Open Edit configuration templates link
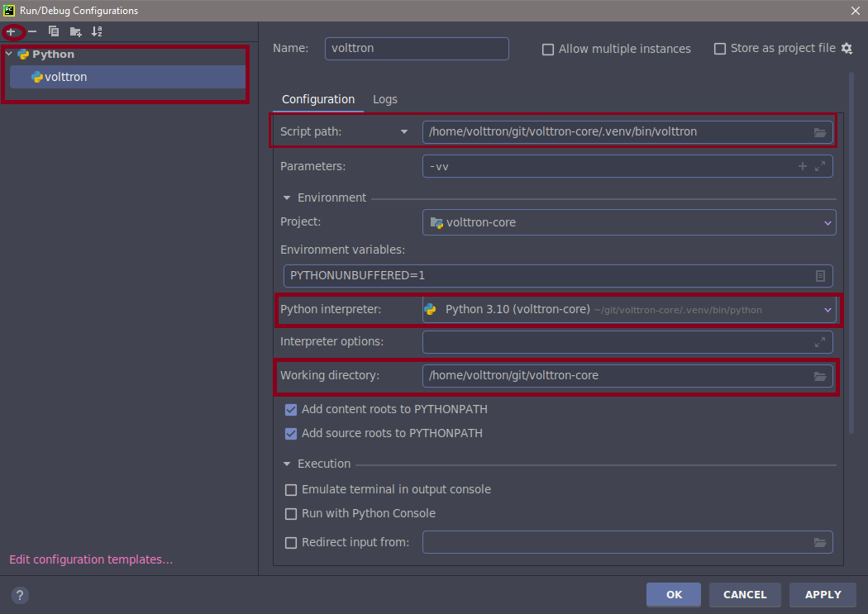The width and height of the screenshot is (868, 614). pos(91,559)
